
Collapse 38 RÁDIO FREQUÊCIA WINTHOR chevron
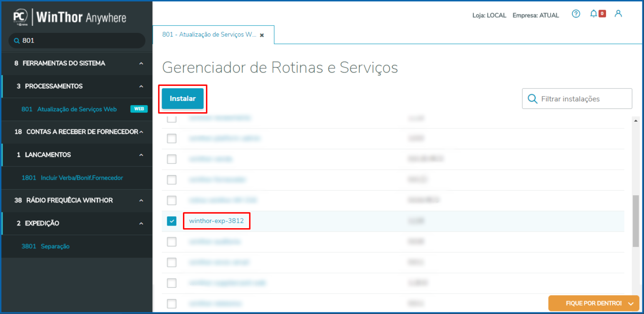tap(141, 200)
